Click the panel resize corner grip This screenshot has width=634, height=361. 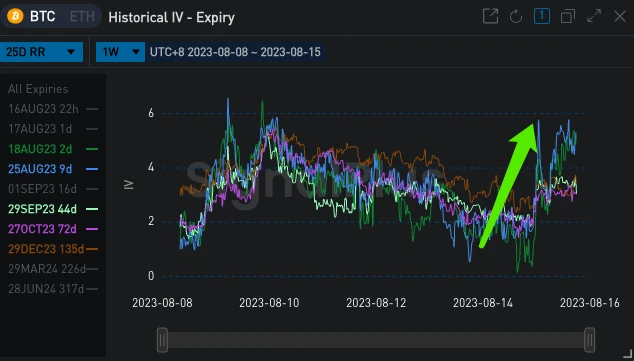(x=628, y=355)
